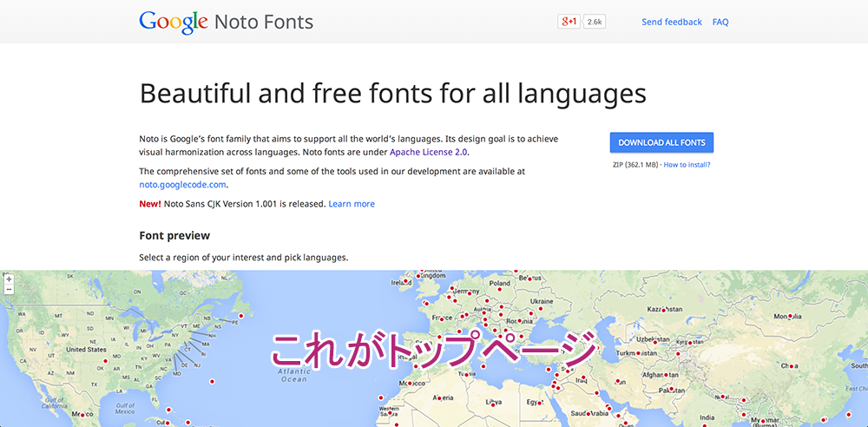Click the 2.6k +1 count bubble

[594, 23]
